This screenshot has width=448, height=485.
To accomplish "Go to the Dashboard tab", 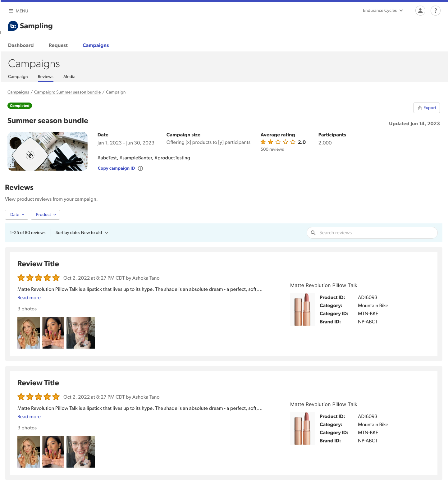I will [21, 45].
